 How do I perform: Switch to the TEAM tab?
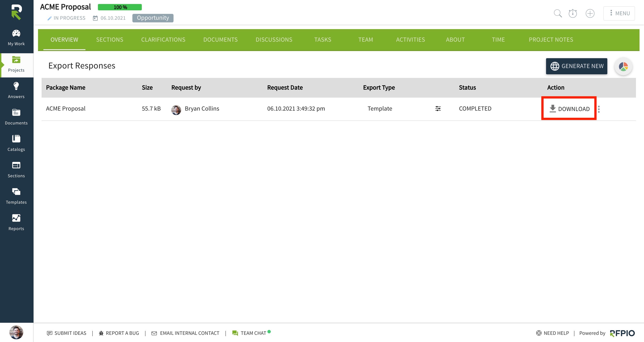click(366, 40)
